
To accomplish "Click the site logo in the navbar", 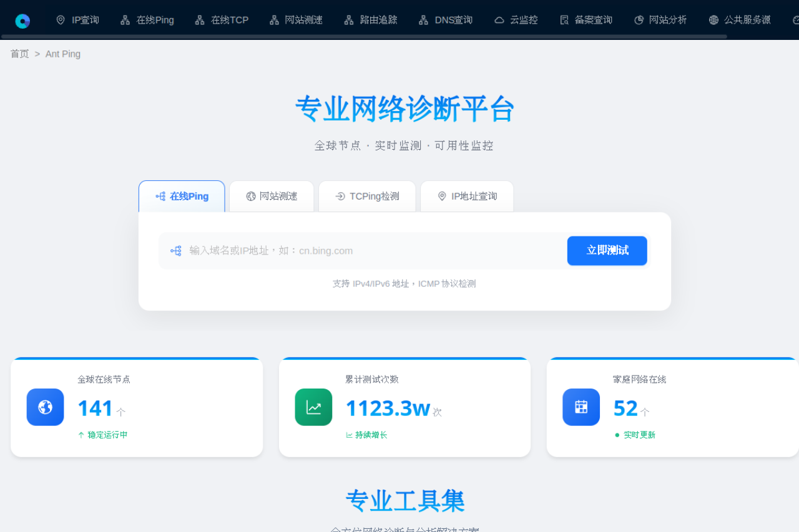I will coord(22,21).
